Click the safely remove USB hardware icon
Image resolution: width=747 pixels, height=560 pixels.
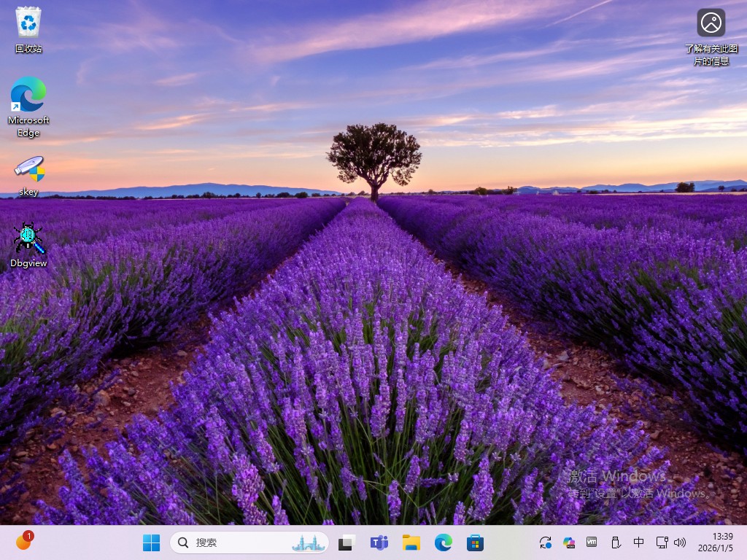pyautogui.click(x=615, y=542)
